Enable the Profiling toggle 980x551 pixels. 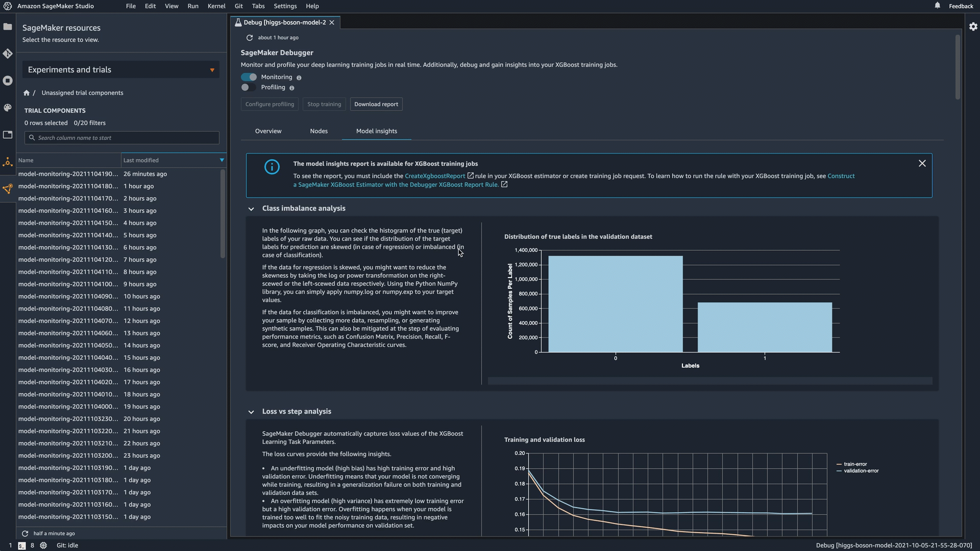tap(249, 87)
